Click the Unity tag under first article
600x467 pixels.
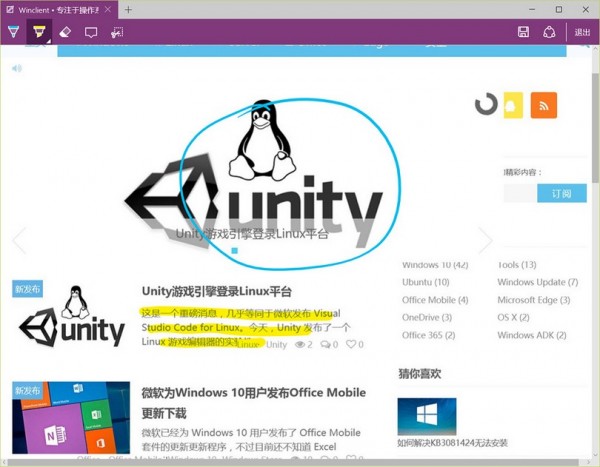[x=276, y=345]
